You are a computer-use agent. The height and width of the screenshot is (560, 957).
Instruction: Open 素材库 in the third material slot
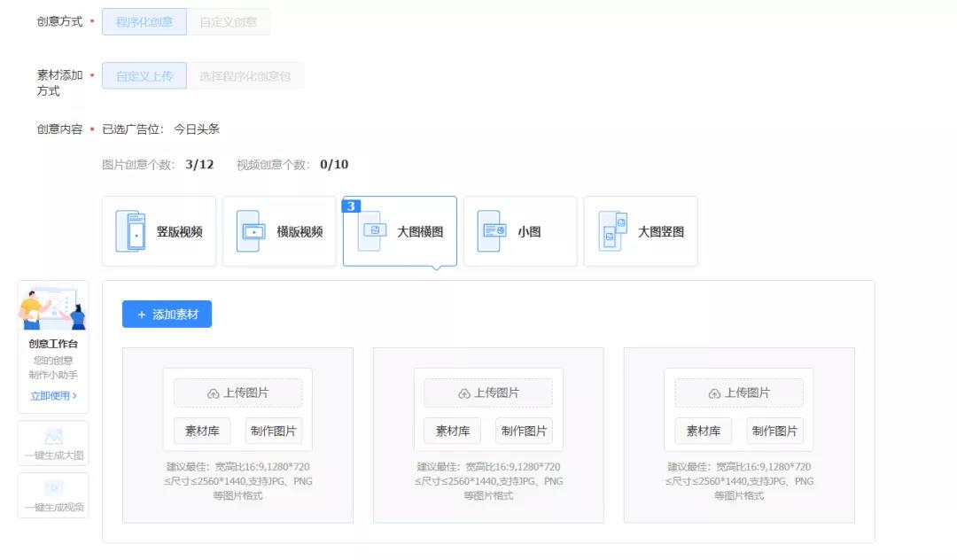(x=704, y=432)
